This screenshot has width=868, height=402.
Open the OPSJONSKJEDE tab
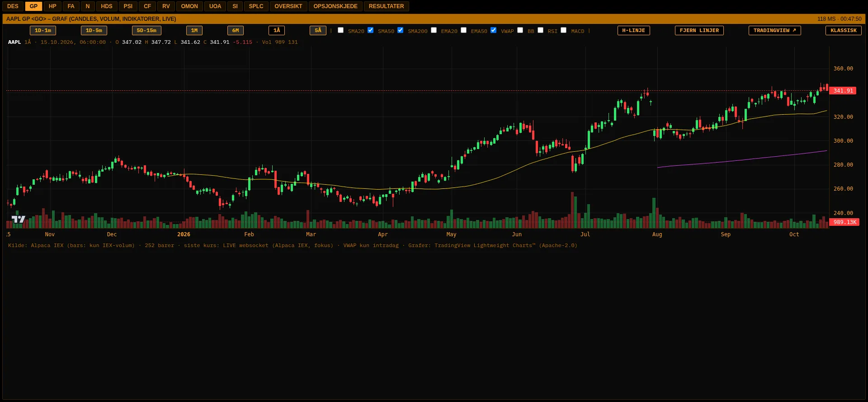point(335,6)
